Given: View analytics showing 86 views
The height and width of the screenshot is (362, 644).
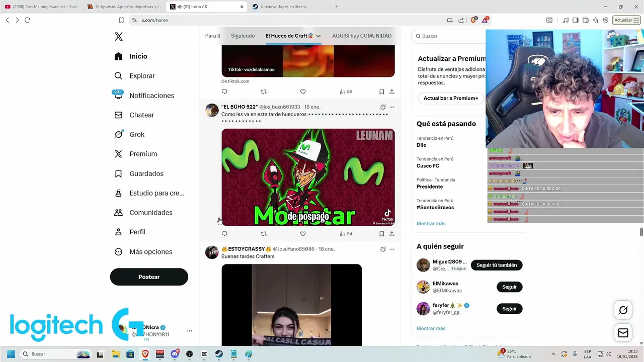Looking at the screenshot, I should [x=346, y=92].
